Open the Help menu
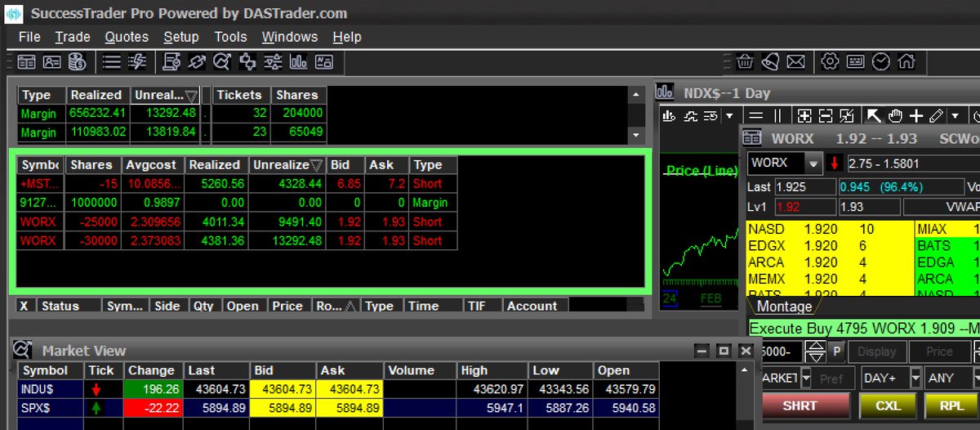 coord(347,37)
